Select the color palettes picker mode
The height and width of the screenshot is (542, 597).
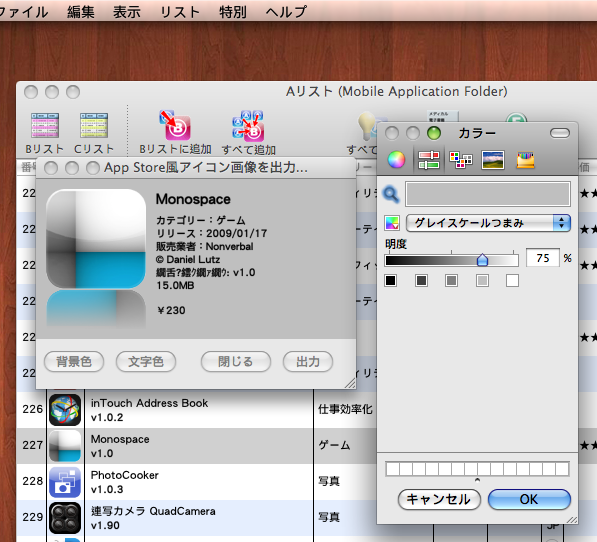tap(461, 159)
